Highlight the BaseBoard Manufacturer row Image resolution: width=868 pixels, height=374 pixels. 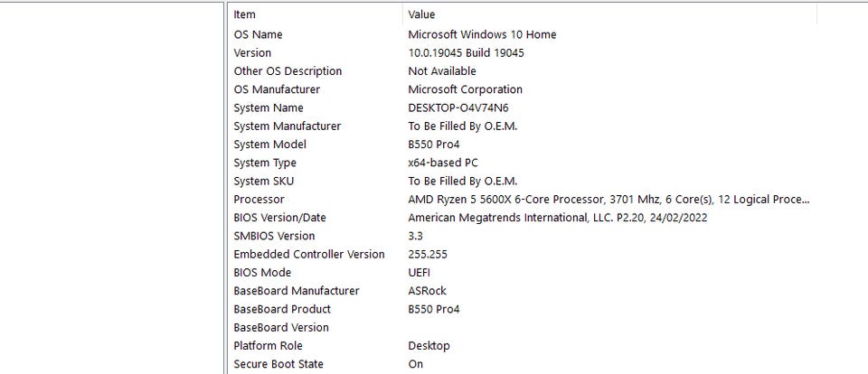pos(296,291)
